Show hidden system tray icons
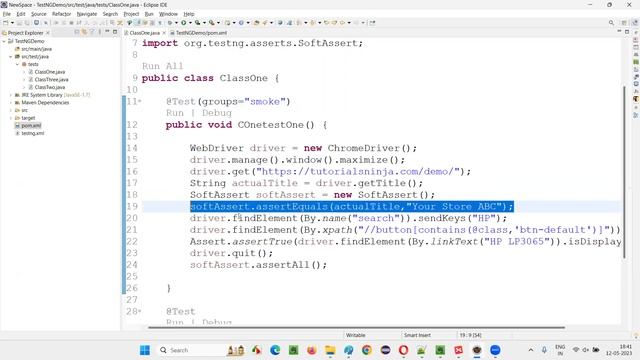 (x=531, y=350)
